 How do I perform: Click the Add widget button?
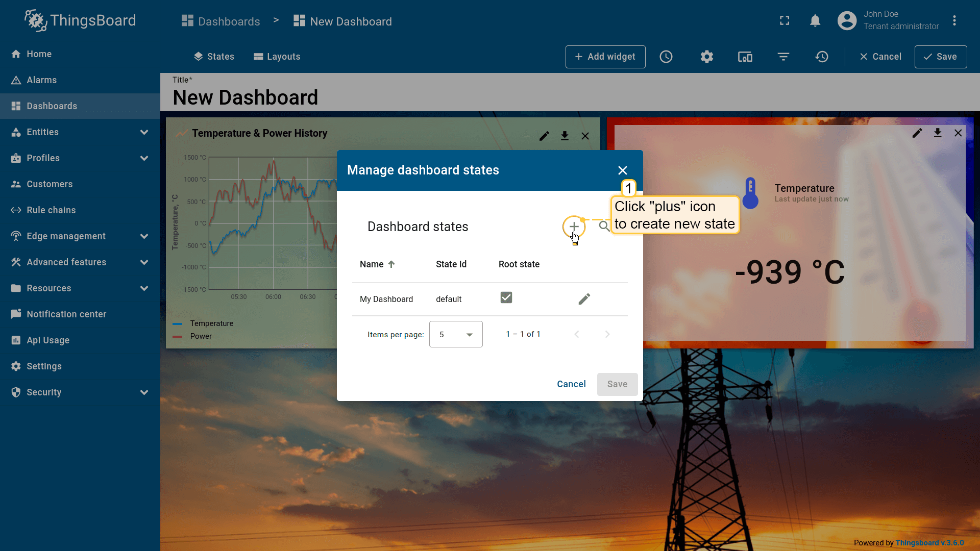tap(605, 57)
